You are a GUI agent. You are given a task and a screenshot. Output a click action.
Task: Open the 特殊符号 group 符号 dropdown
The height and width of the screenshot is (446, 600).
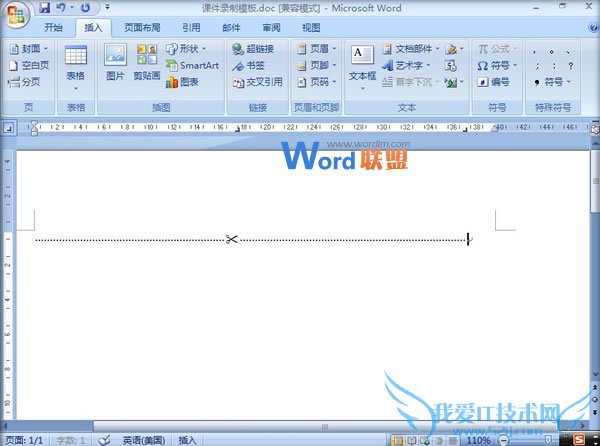(552, 81)
